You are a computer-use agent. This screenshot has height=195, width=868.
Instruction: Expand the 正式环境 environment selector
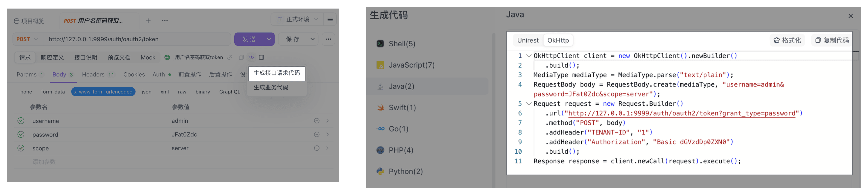[x=297, y=20]
